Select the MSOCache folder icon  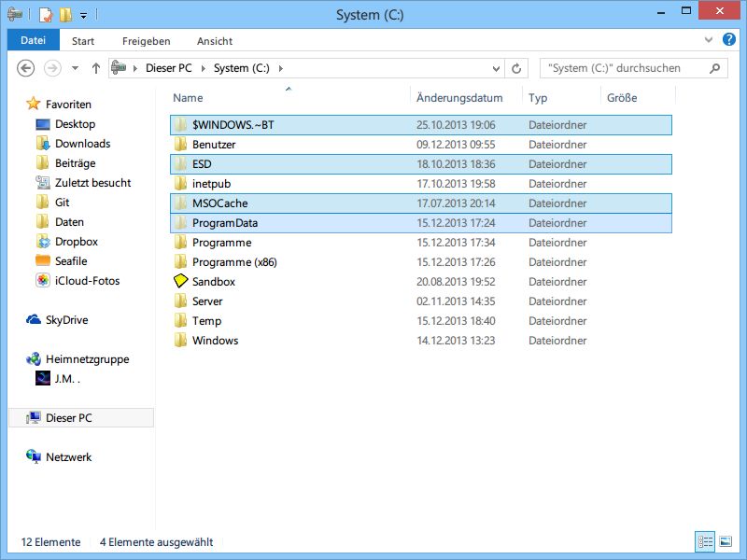(x=180, y=203)
